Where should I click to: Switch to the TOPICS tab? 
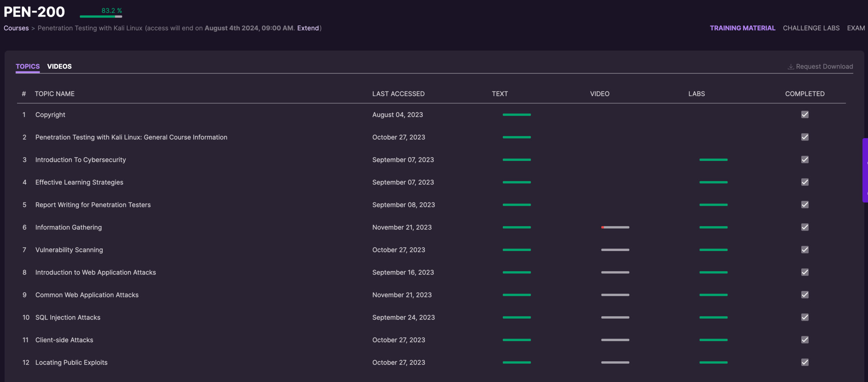[28, 66]
